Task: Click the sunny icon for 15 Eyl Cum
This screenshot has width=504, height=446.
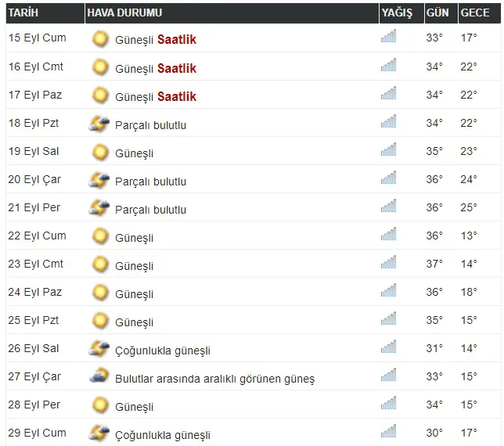Action: pyautogui.click(x=99, y=38)
